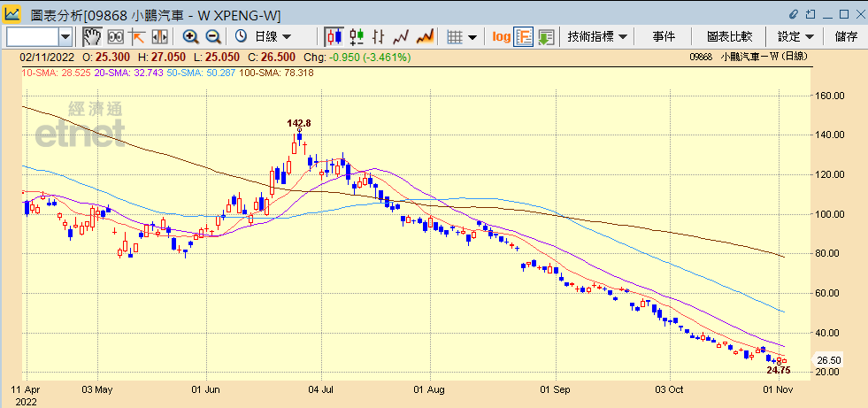Click the grid lines icon
868x408 pixels.
click(x=455, y=37)
